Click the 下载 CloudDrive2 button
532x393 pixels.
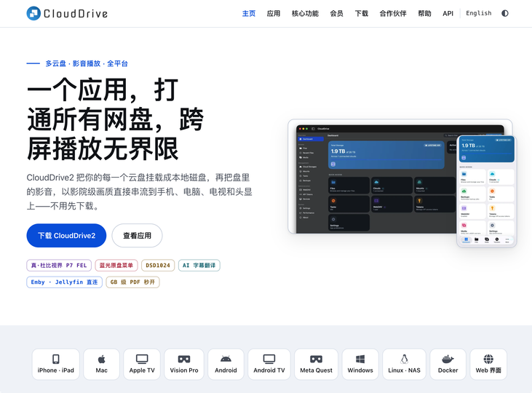(x=66, y=236)
